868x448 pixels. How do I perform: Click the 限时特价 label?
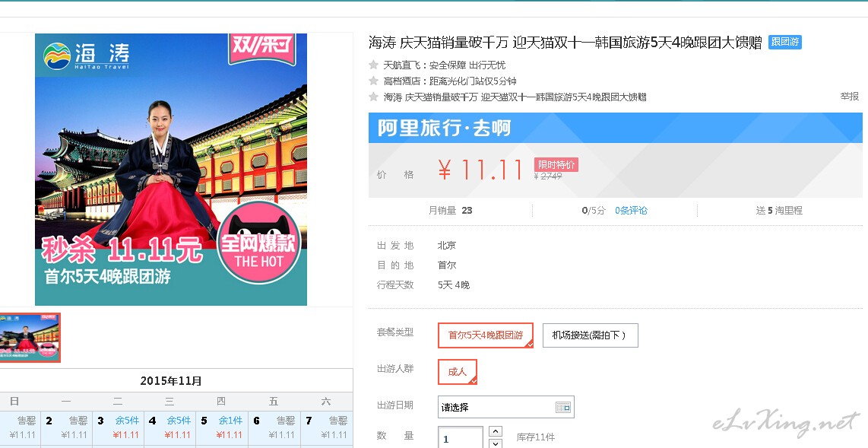(x=556, y=164)
